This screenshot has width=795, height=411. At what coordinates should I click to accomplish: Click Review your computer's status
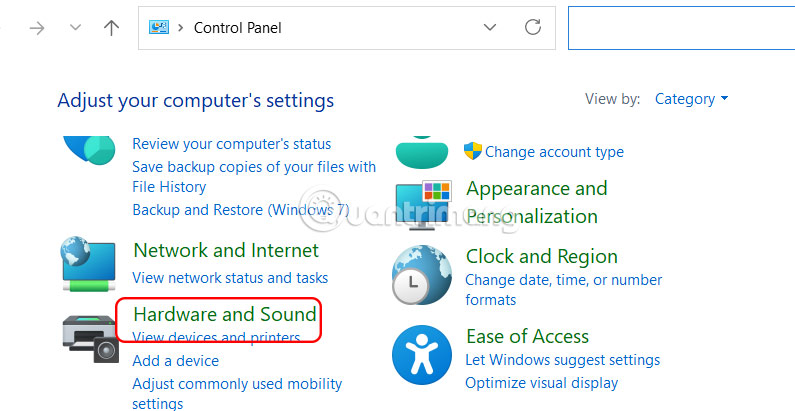[x=231, y=144]
